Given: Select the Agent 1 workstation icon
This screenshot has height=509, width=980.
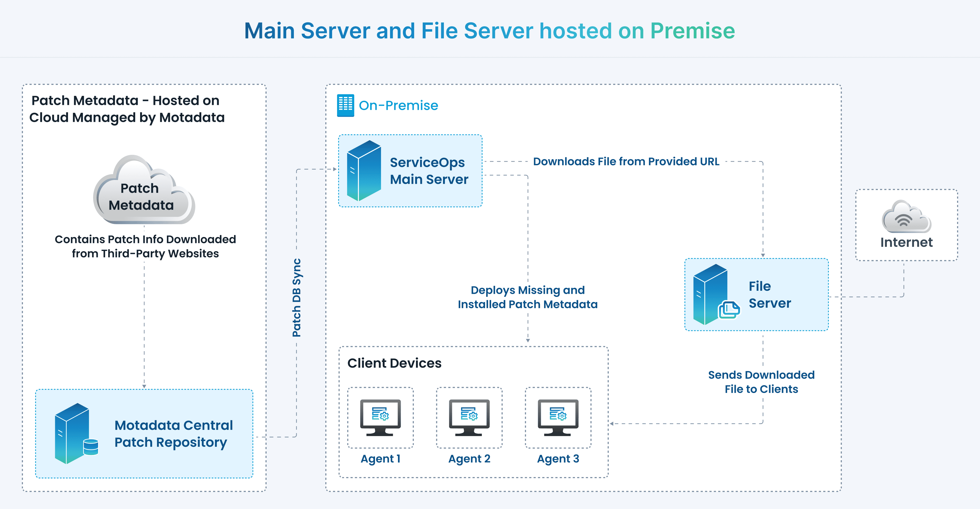Looking at the screenshot, I should pos(380,418).
